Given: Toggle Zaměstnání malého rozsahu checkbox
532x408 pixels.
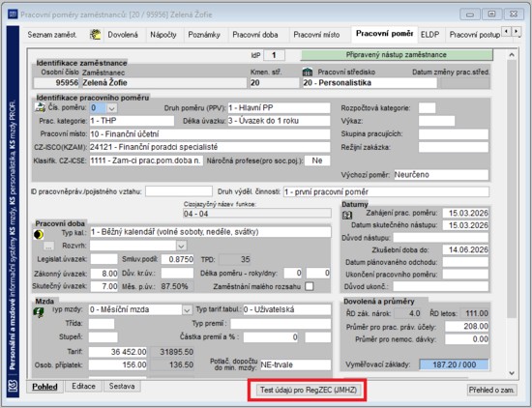Looking at the screenshot, I should (310, 286).
